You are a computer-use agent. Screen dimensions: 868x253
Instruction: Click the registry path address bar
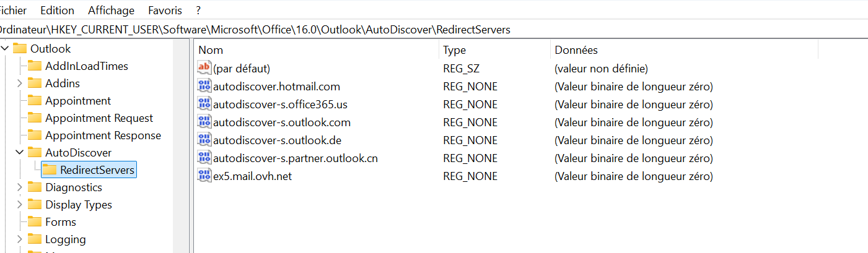[434, 29]
